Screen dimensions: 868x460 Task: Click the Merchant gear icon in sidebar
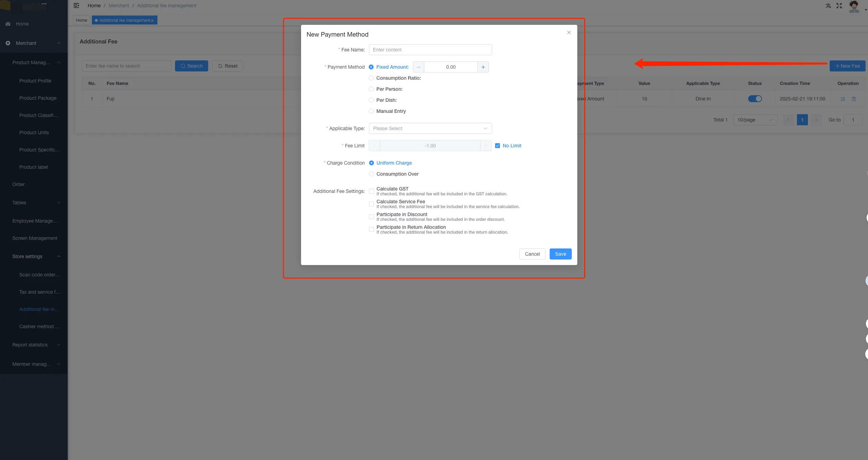(x=8, y=43)
